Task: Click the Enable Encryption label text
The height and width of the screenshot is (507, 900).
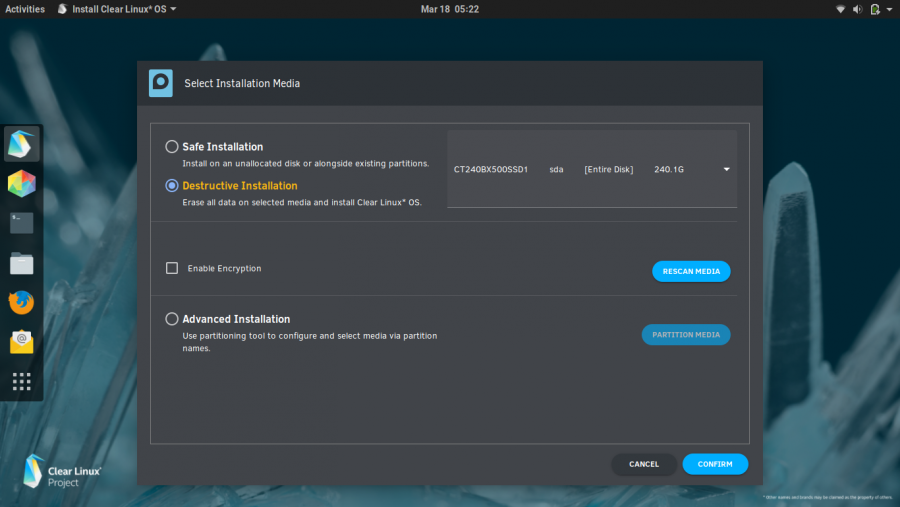Action: tap(224, 268)
